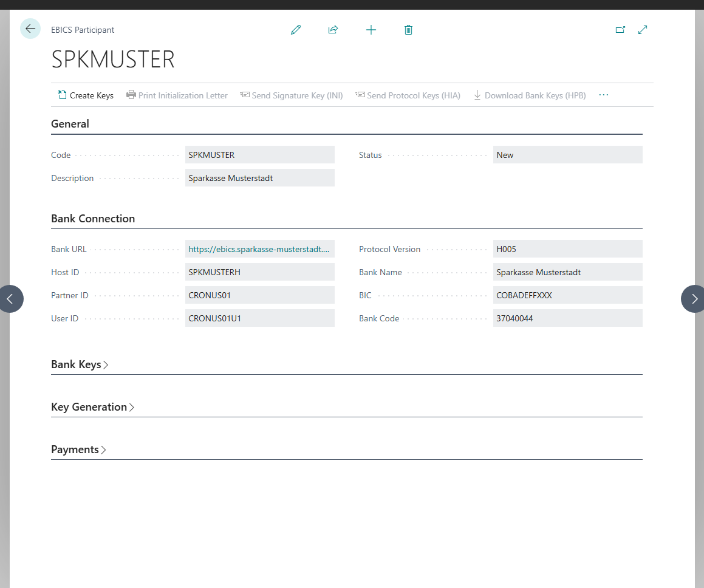Click the SPKMUSTER page title
Viewport: 704px width, 588px height.
(x=113, y=60)
